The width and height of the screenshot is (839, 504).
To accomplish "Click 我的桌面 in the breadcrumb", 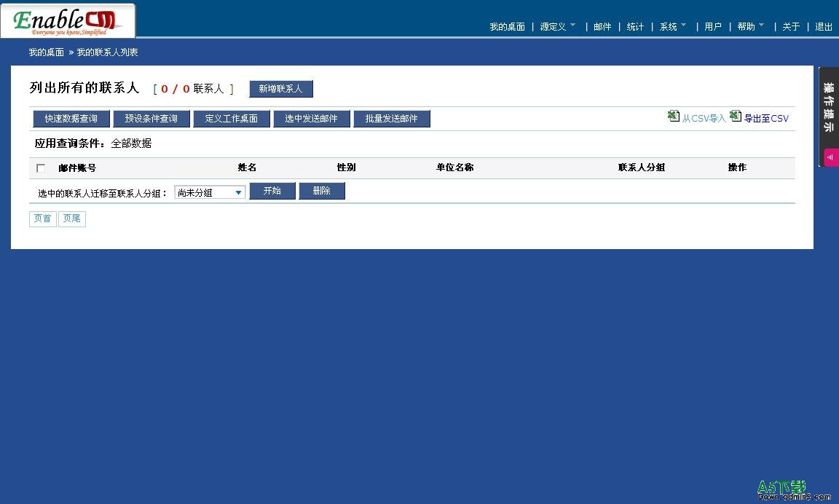I will click(46, 52).
